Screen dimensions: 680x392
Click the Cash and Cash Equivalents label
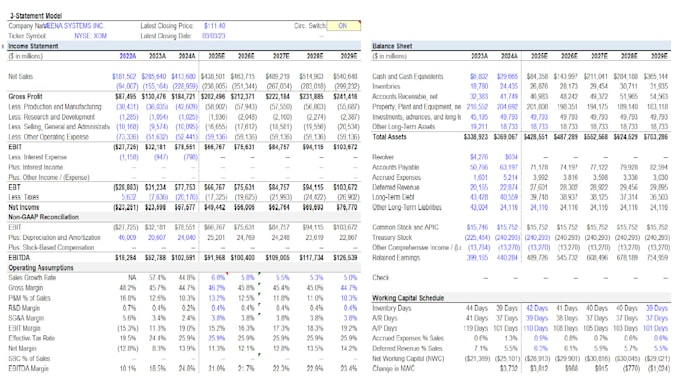408,76
